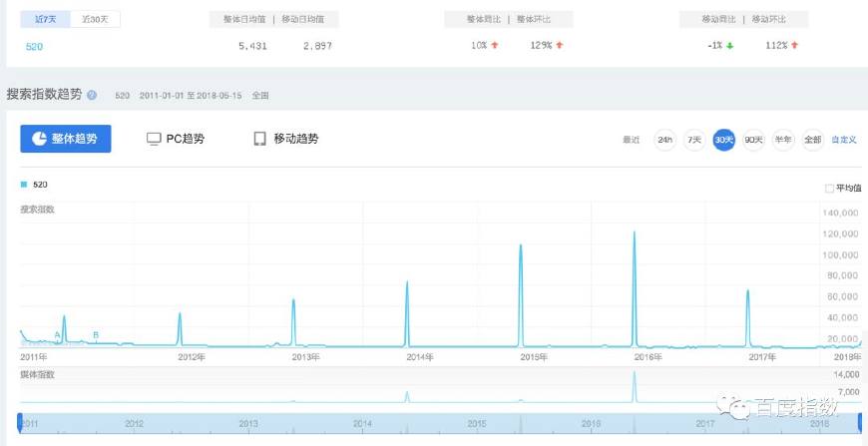Click the 整体同比 column header
The width and height of the screenshot is (868, 446).
(x=484, y=19)
